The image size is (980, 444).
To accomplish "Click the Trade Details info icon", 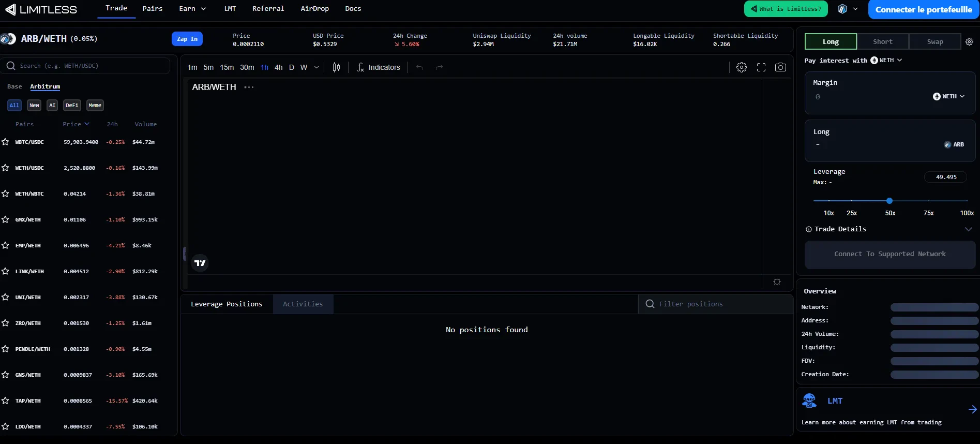I will (x=808, y=229).
